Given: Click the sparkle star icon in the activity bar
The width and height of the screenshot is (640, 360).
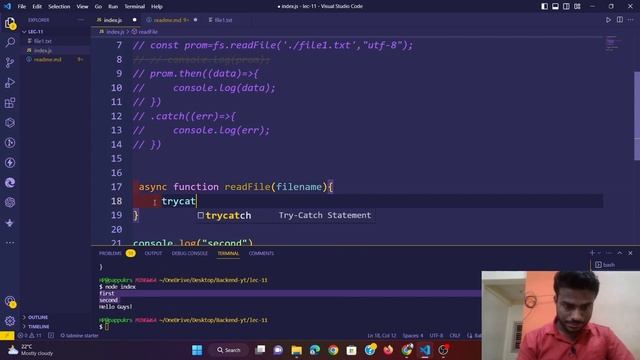Looking at the screenshot, I should pyautogui.click(x=10, y=223).
